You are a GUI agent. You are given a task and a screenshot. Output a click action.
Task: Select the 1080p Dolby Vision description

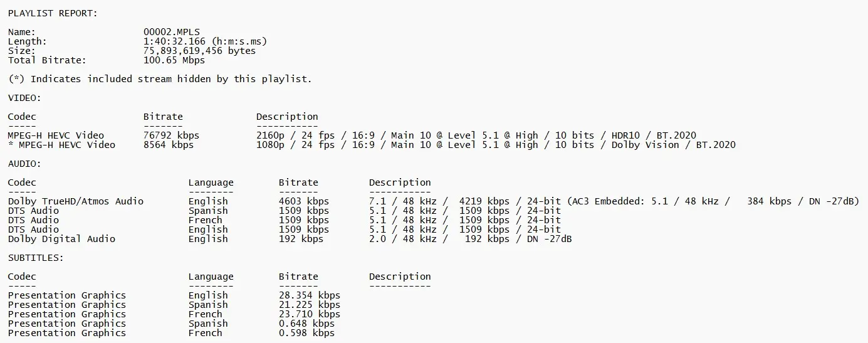(496, 145)
